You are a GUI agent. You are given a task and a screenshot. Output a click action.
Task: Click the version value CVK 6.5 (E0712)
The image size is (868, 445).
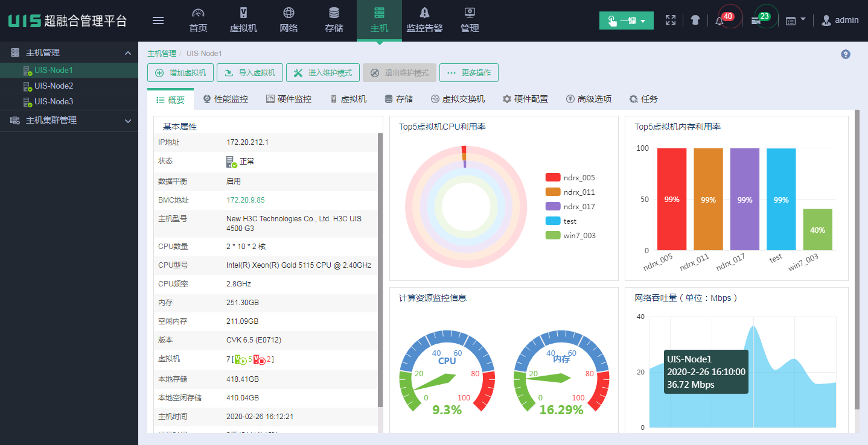(254, 340)
